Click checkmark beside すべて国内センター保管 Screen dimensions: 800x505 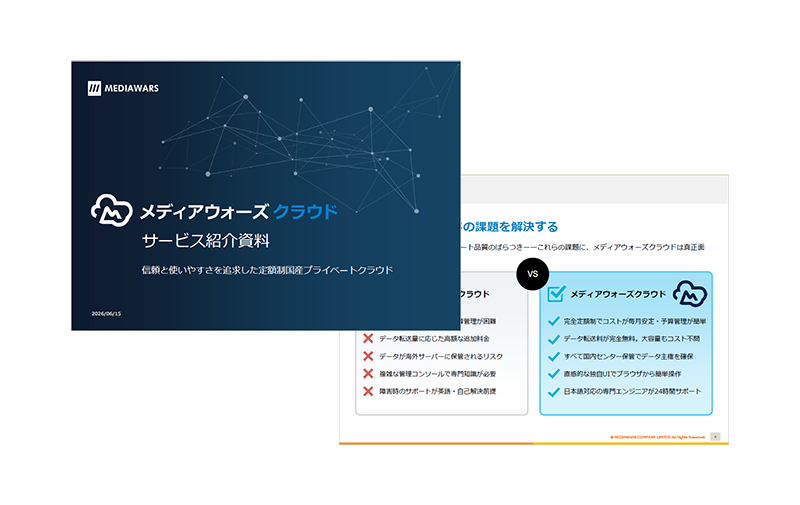(x=554, y=356)
